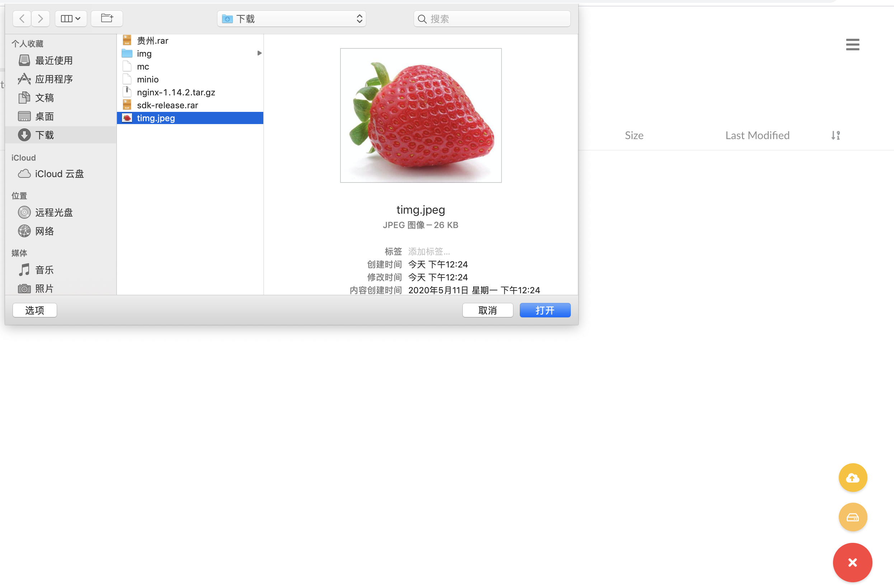Click the 选项 button

pyautogui.click(x=34, y=310)
